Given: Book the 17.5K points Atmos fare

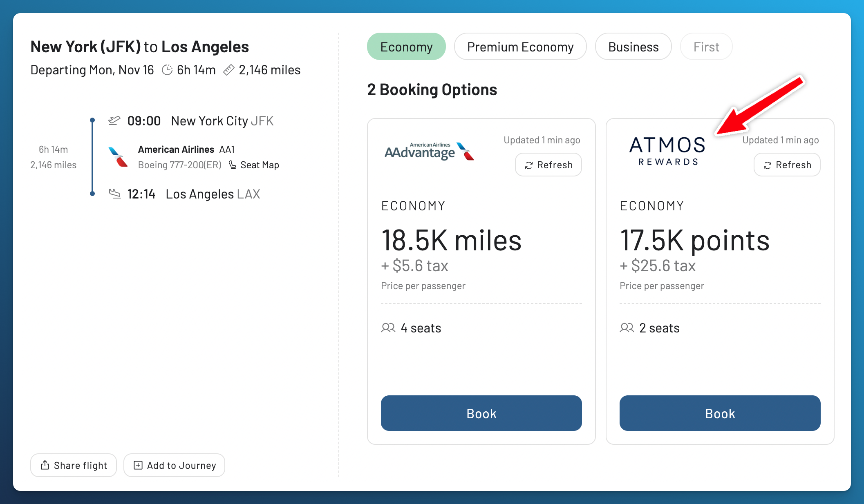Looking at the screenshot, I should click(720, 413).
